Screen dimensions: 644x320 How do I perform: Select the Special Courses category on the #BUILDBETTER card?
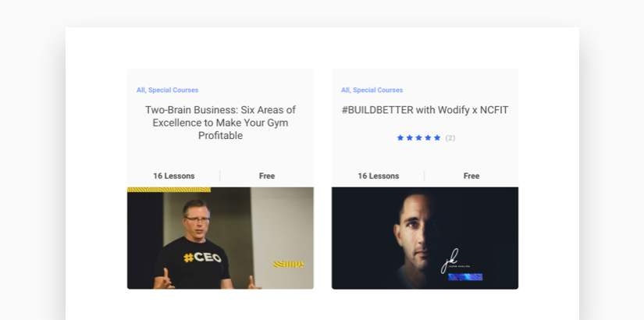pyautogui.click(x=378, y=90)
